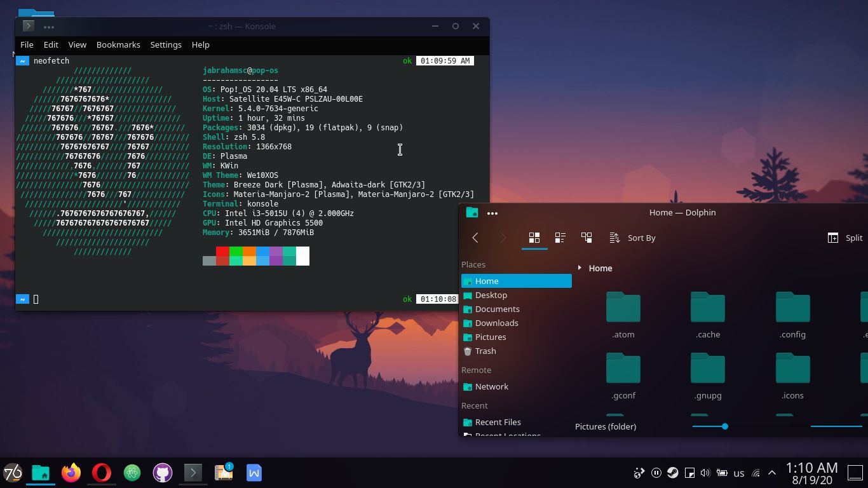
Task: Open Downloads from the Places sidebar
Action: (496, 323)
